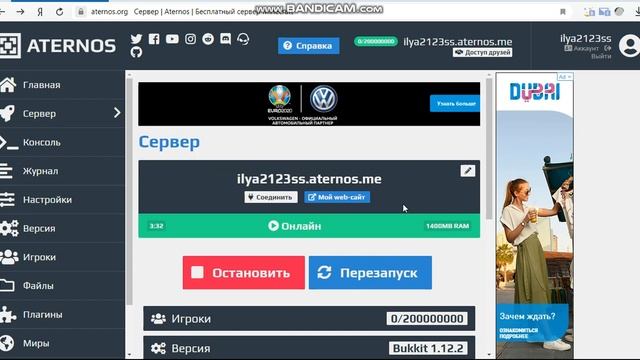Open Консоль in the sidebar
640x360 pixels.
coord(62,142)
